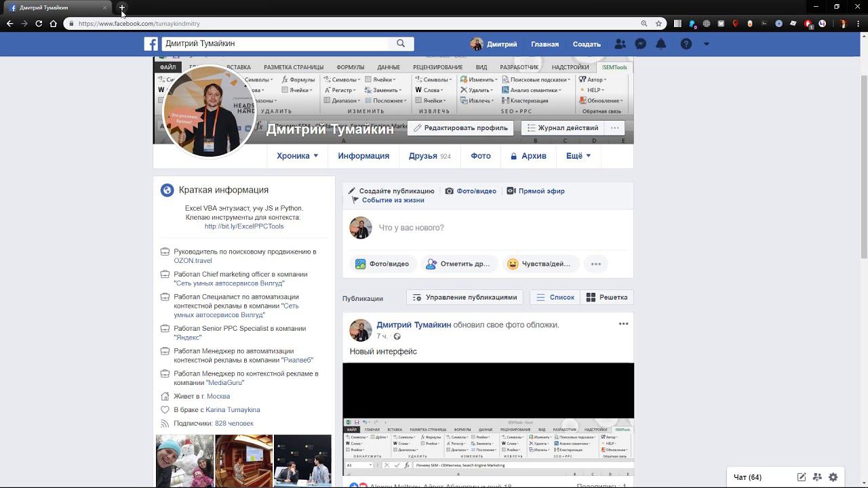Open the help question mark icon

coord(686,44)
